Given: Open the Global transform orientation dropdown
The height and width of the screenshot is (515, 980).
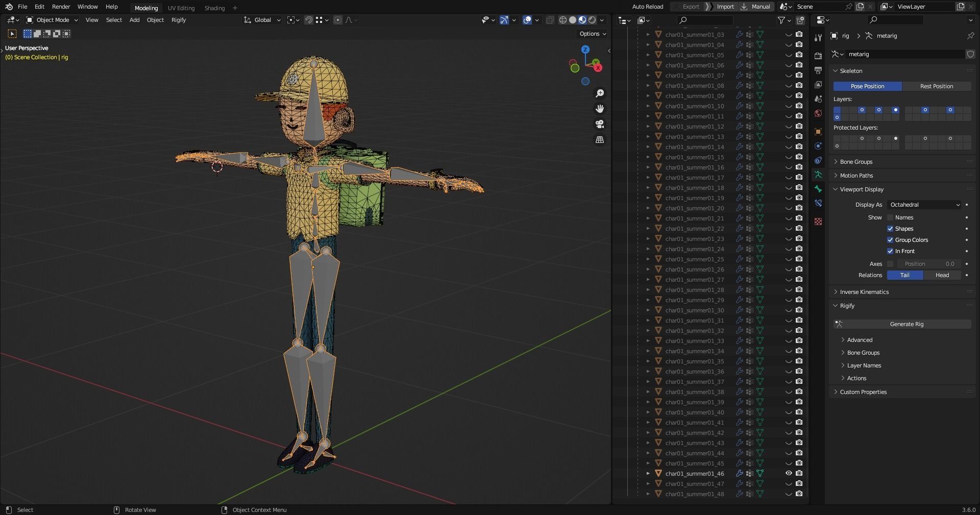Looking at the screenshot, I should point(262,20).
